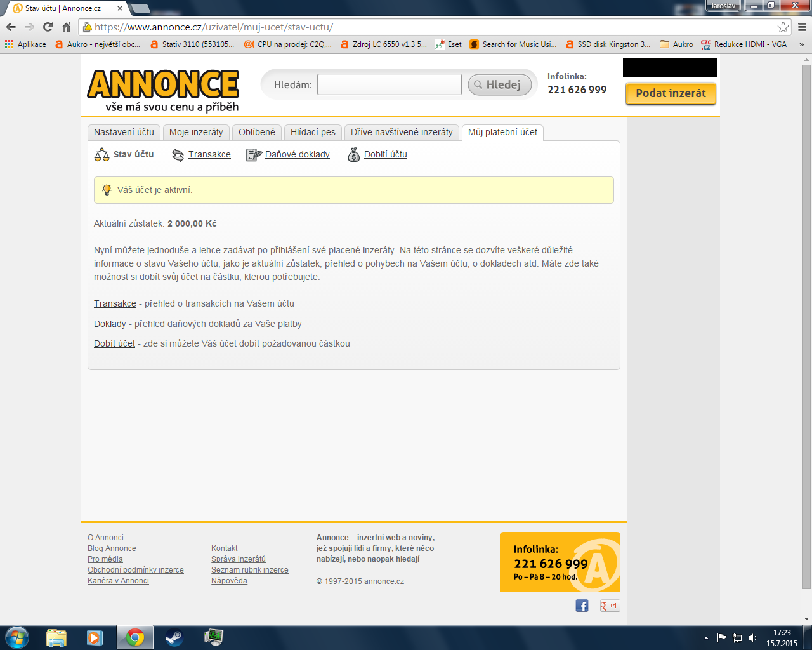Open the Aukro bookmarks folder

(x=677, y=44)
